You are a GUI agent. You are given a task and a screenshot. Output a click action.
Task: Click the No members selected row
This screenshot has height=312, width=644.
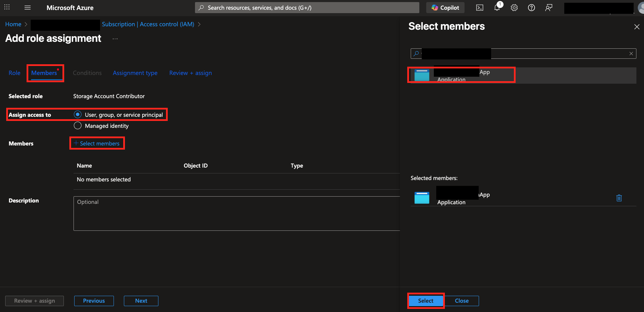pyautogui.click(x=236, y=179)
